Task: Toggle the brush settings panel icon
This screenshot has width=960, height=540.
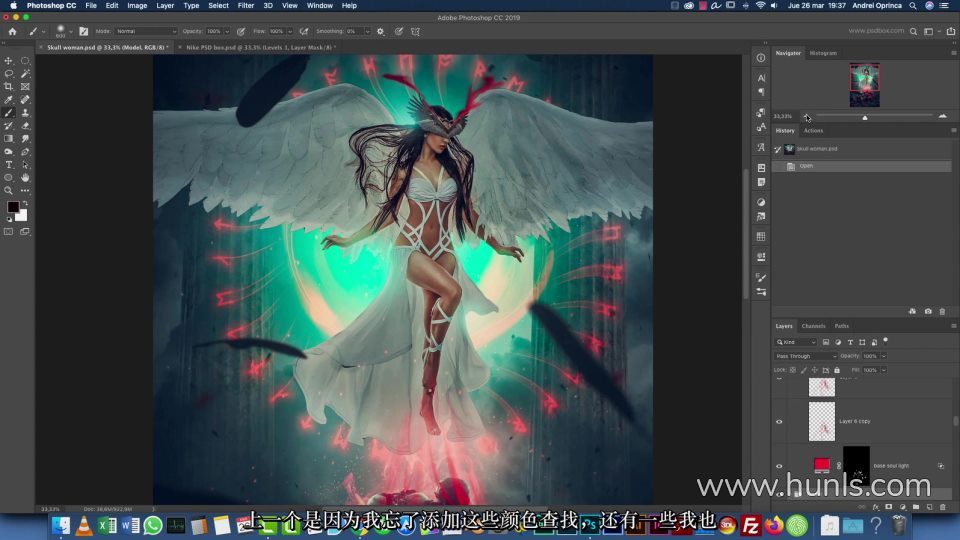Action: click(x=83, y=31)
